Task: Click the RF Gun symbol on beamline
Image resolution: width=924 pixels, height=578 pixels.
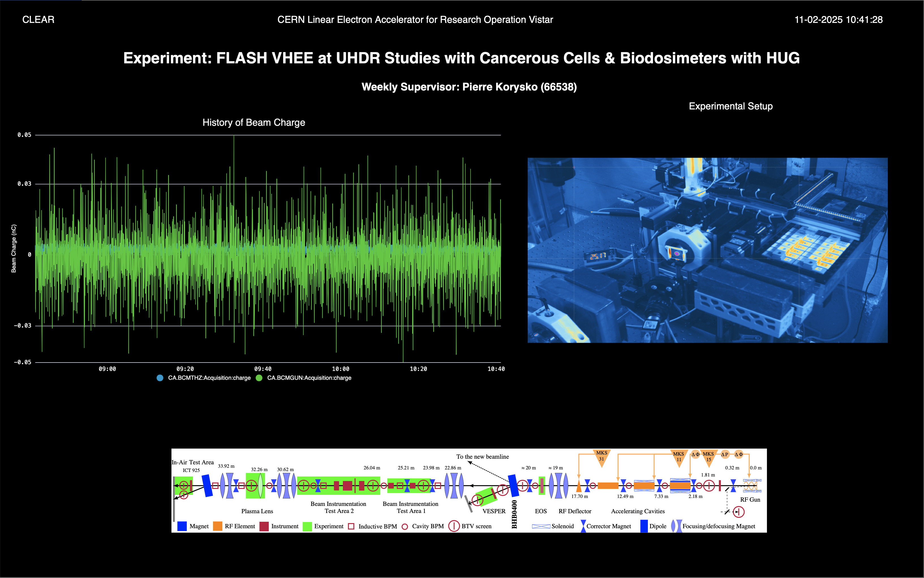Action: point(751,486)
